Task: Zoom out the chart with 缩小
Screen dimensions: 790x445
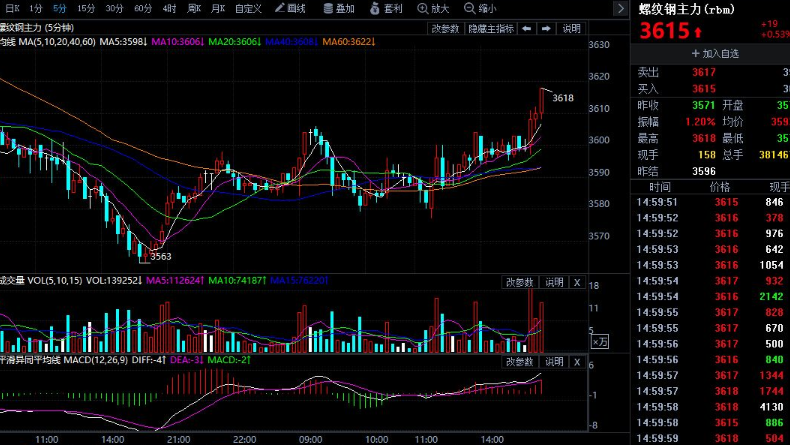Action: point(480,8)
